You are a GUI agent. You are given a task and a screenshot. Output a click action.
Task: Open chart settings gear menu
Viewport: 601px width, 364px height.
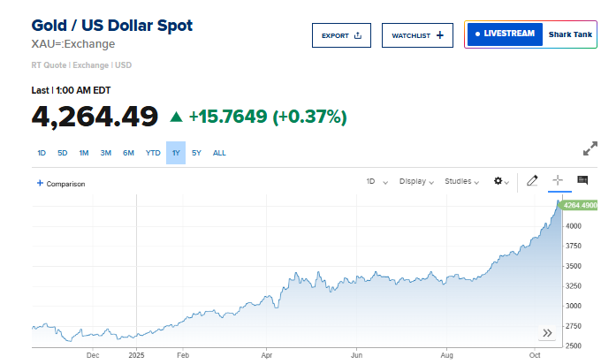500,181
